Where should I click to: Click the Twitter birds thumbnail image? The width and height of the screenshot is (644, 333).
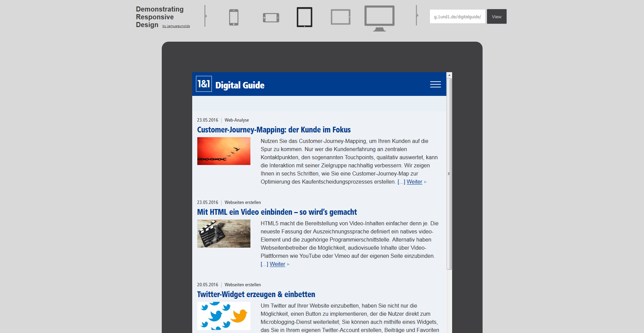click(224, 316)
